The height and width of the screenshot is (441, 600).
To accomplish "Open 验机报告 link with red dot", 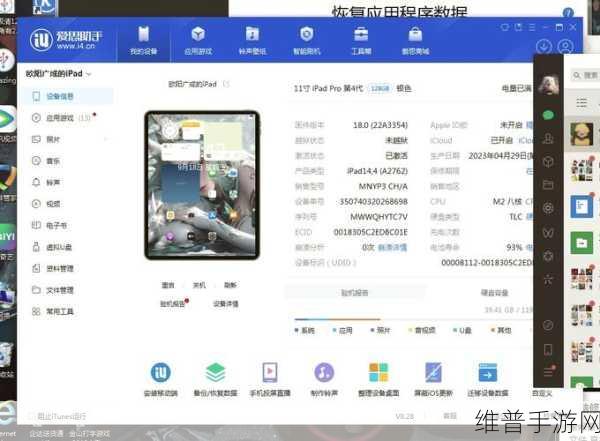I will [x=174, y=304].
